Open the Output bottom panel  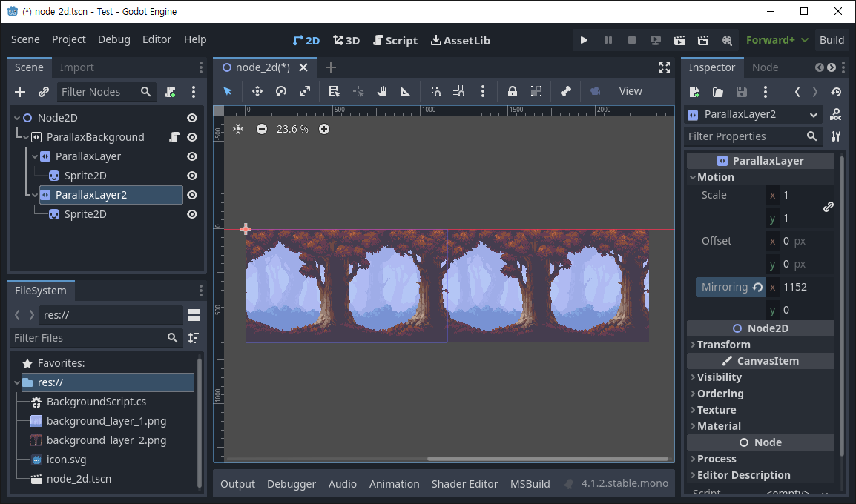pos(237,484)
